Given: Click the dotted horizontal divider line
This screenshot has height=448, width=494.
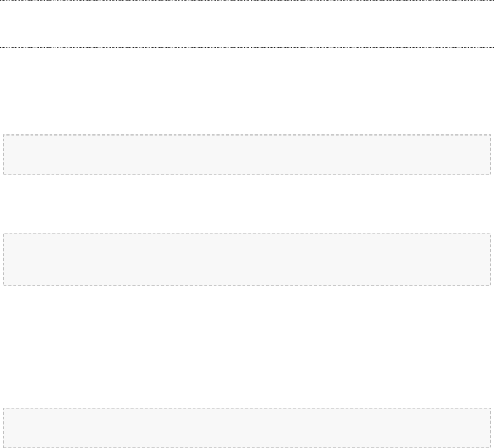Looking at the screenshot, I should point(247,47).
